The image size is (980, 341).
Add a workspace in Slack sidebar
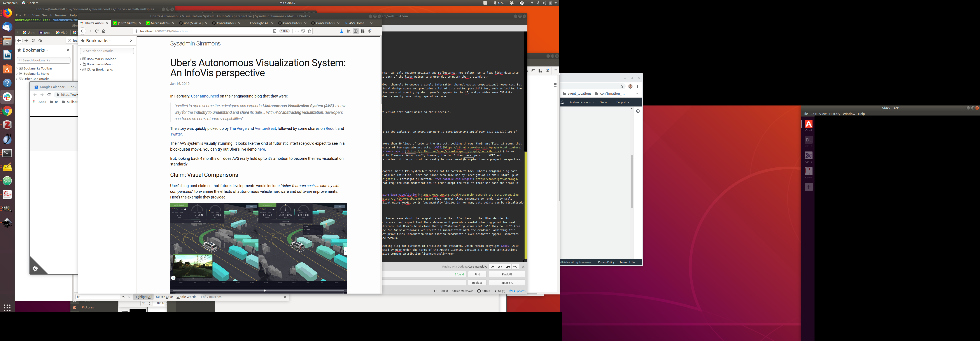(x=808, y=187)
